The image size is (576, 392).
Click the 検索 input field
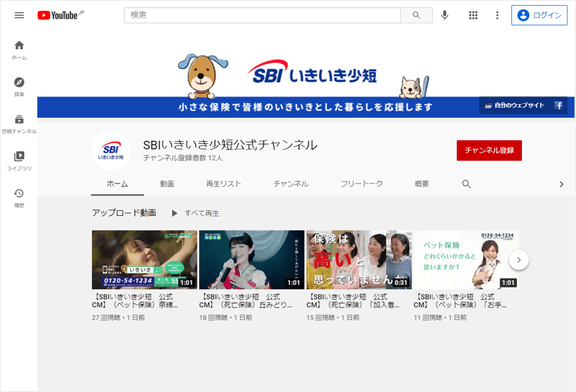pyautogui.click(x=263, y=15)
